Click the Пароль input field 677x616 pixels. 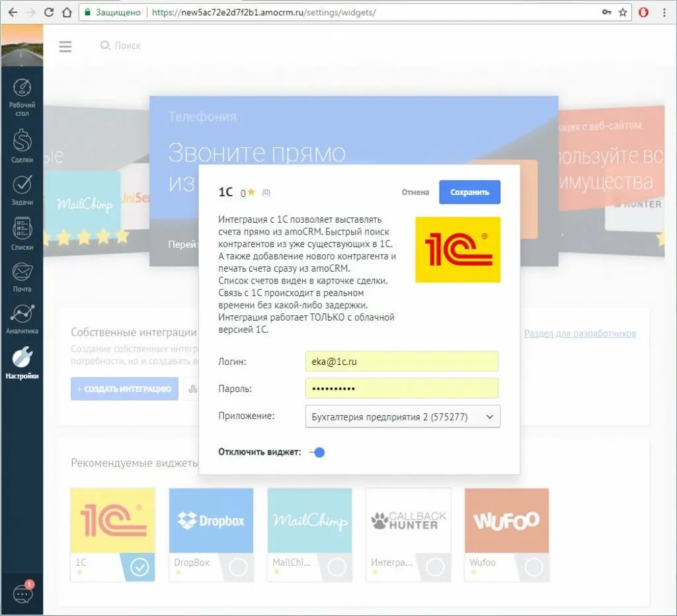click(x=401, y=388)
